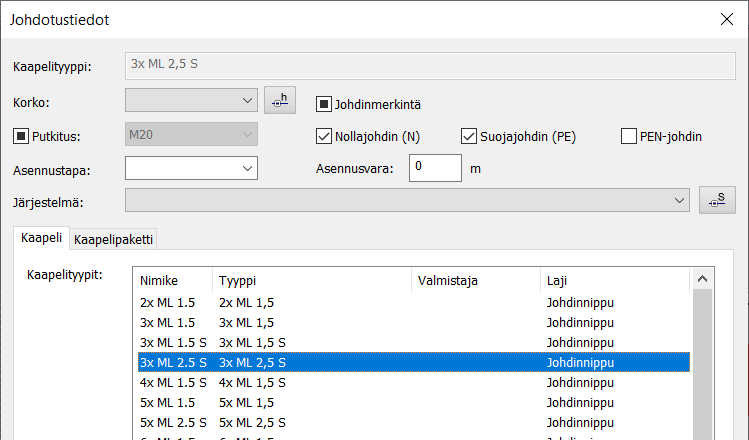The width and height of the screenshot is (749, 440).
Task: Click the height pick button beside Korko
Action: [x=281, y=101]
